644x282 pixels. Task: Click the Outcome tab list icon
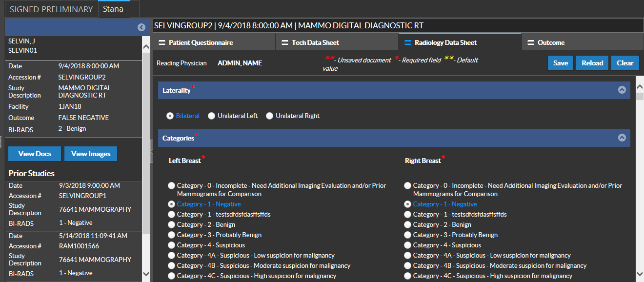[531, 42]
